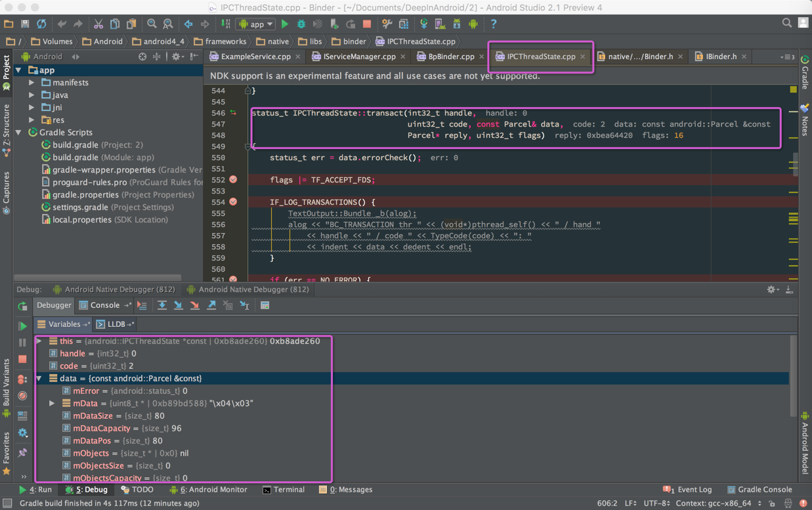Click Evaluate Expression calculator icon
This screenshot has width=812, height=510.
(265, 305)
